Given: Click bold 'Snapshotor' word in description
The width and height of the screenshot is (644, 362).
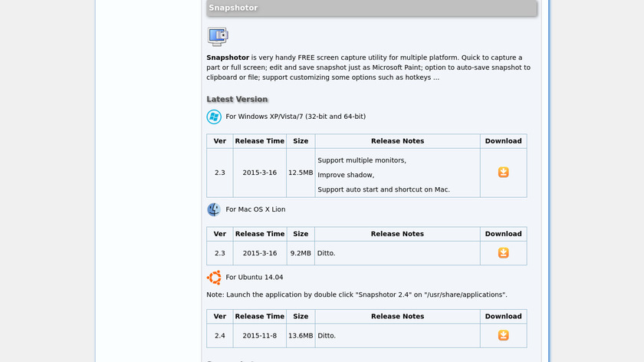Looking at the screenshot, I should click(x=228, y=58).
